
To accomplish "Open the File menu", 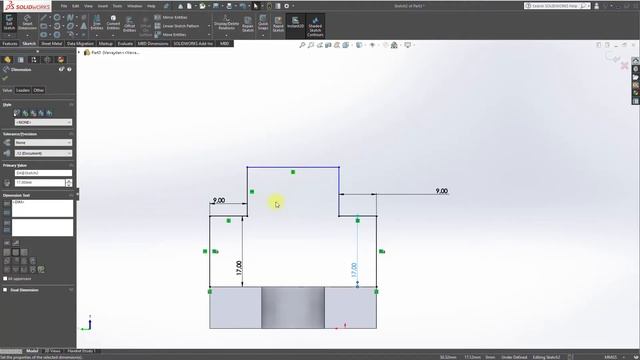I will (x=64, y=6).
